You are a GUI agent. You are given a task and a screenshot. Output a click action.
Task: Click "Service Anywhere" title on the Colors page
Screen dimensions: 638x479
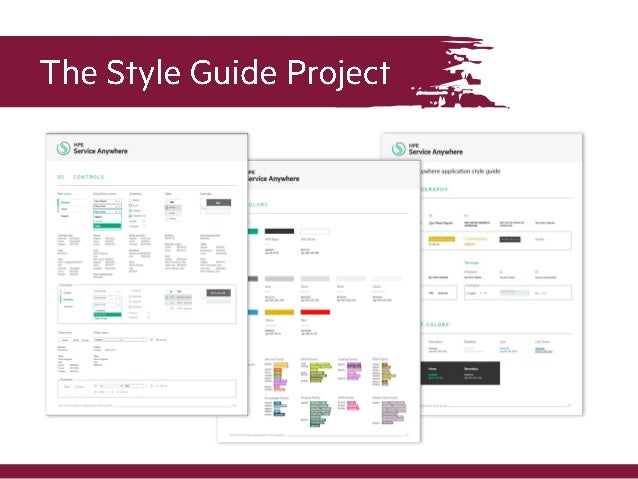point(273,179)
